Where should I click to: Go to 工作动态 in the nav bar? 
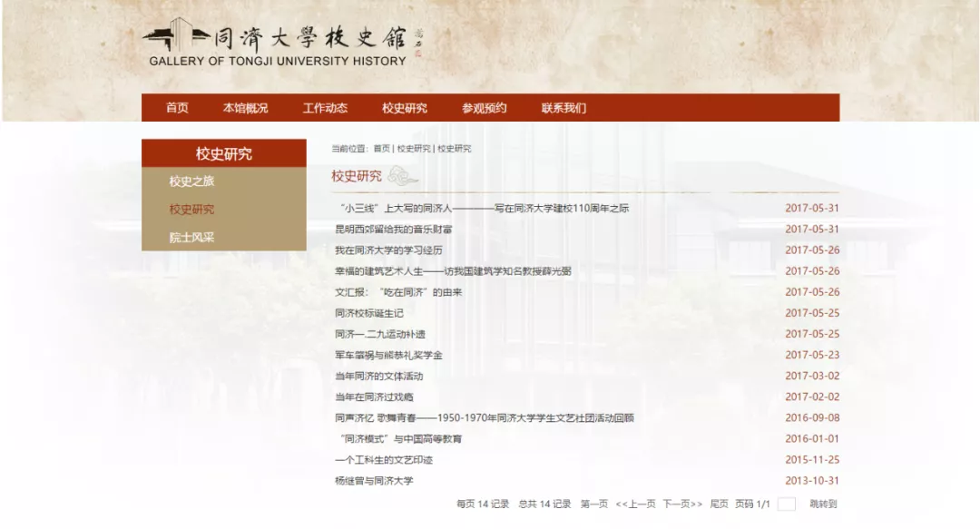click(325, 108)
